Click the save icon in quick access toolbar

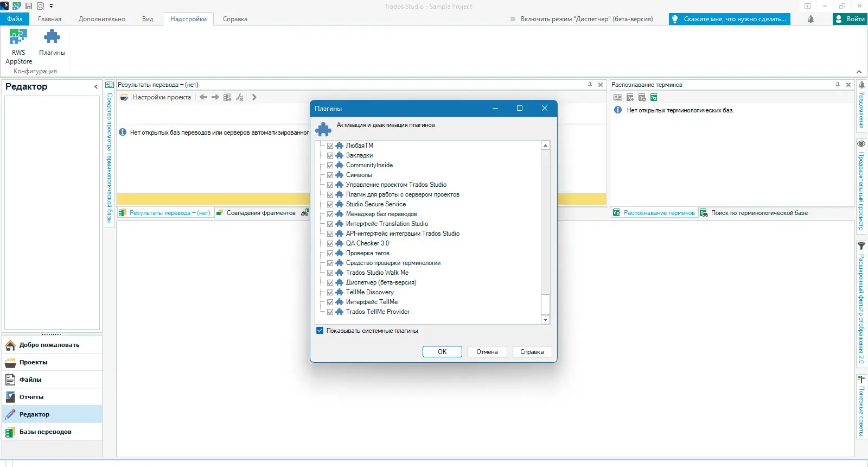pos(29,6)
